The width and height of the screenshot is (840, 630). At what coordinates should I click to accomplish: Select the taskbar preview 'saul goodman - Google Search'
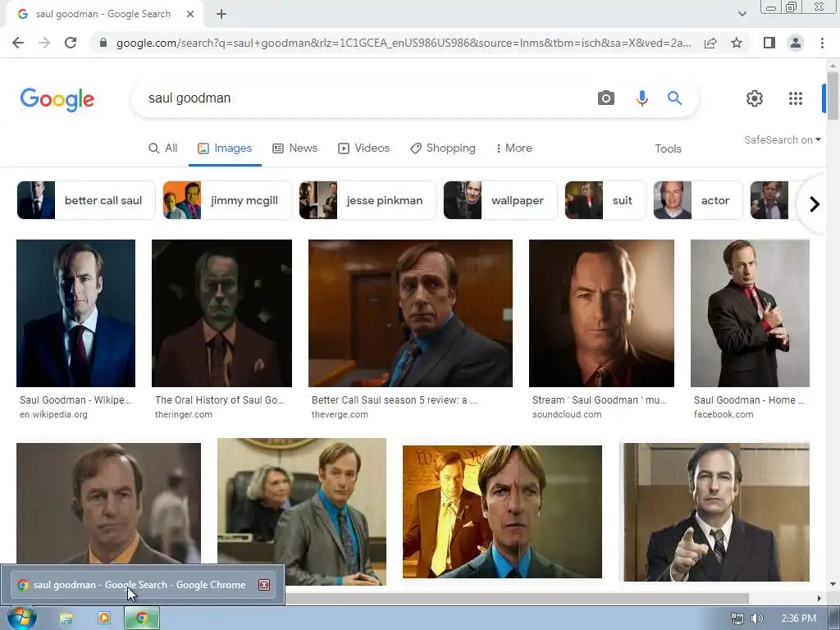click(x=143, y=585)
